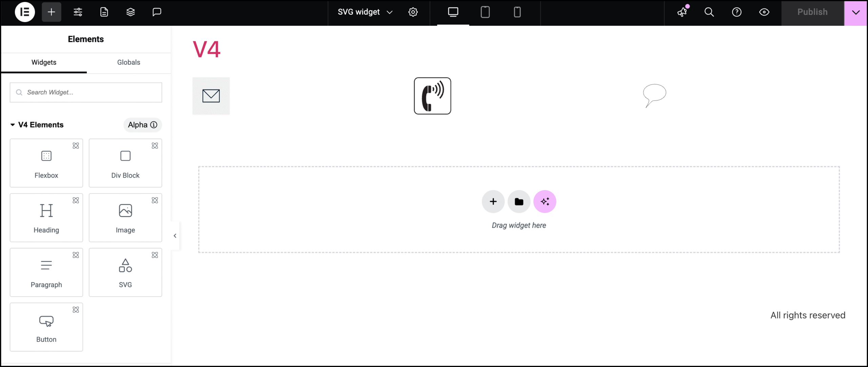Viewport: 868px width, 367px height.
Task: Collapse the Elements panel with arrow
Action: click(x=175, y=236)
